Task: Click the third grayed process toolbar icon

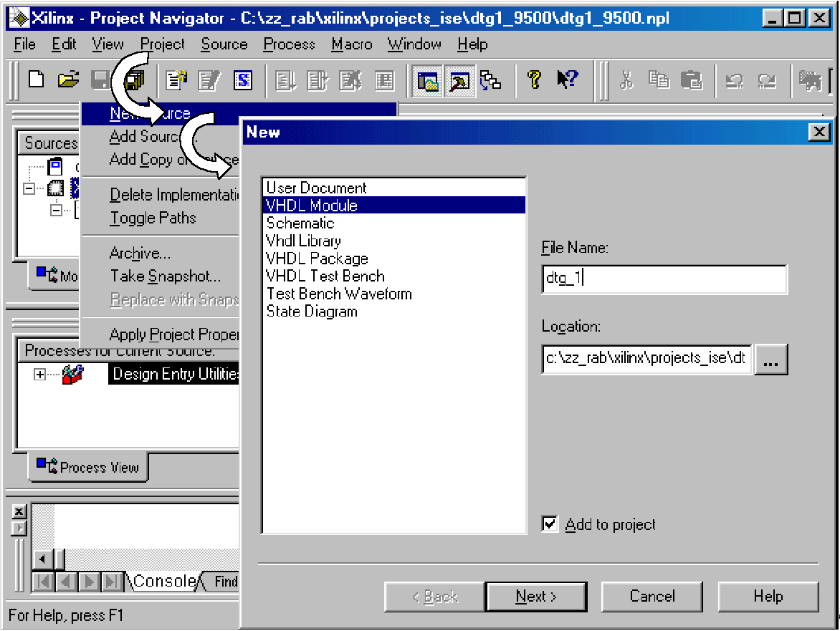Action: (351, 80)
